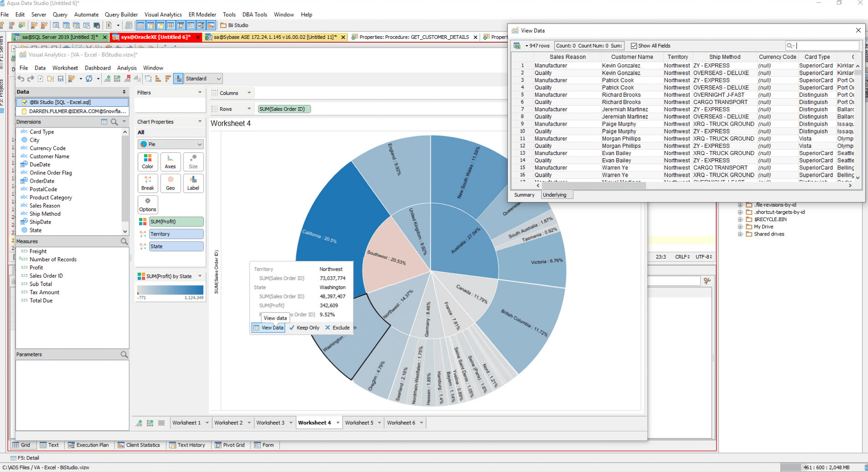
Task: Click the search magnifier in the Dimensions panel
Action: (x=114, y=122)
